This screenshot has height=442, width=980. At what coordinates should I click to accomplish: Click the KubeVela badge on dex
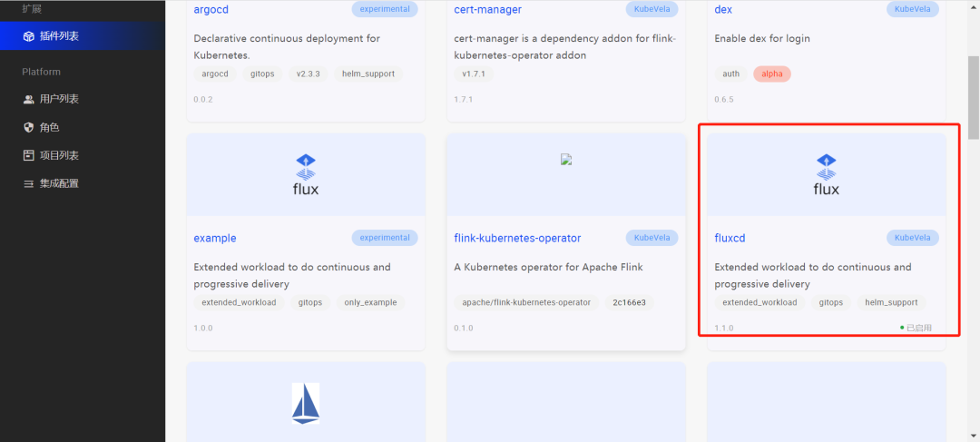pyautogui.click(x=913, y=9)
